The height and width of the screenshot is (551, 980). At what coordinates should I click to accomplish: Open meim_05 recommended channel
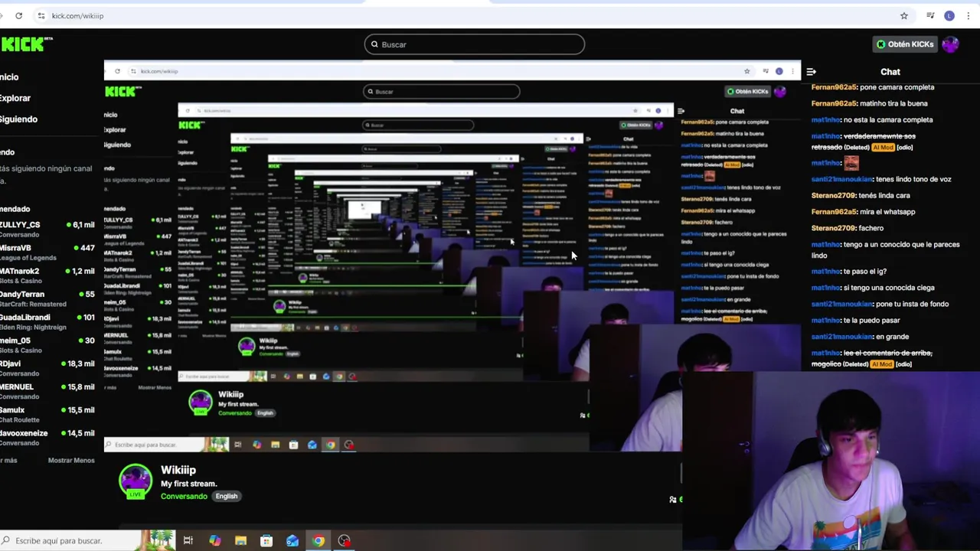[47, 344]
